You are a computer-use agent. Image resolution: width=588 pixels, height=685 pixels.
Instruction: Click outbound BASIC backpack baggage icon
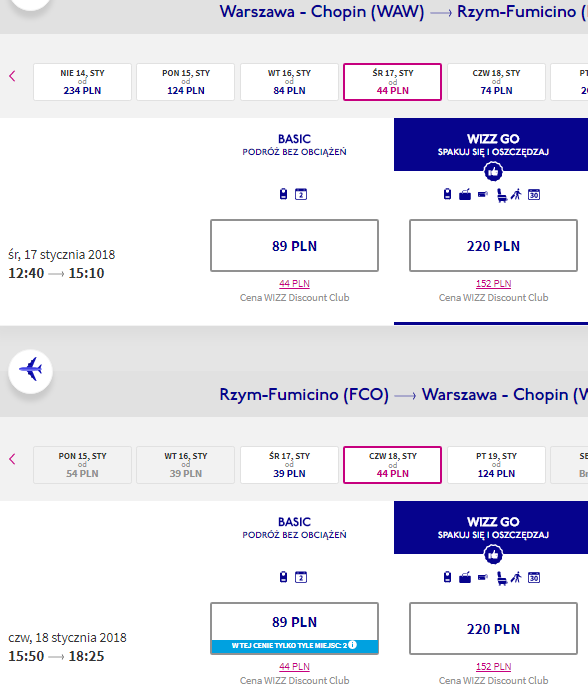(284, 194)
